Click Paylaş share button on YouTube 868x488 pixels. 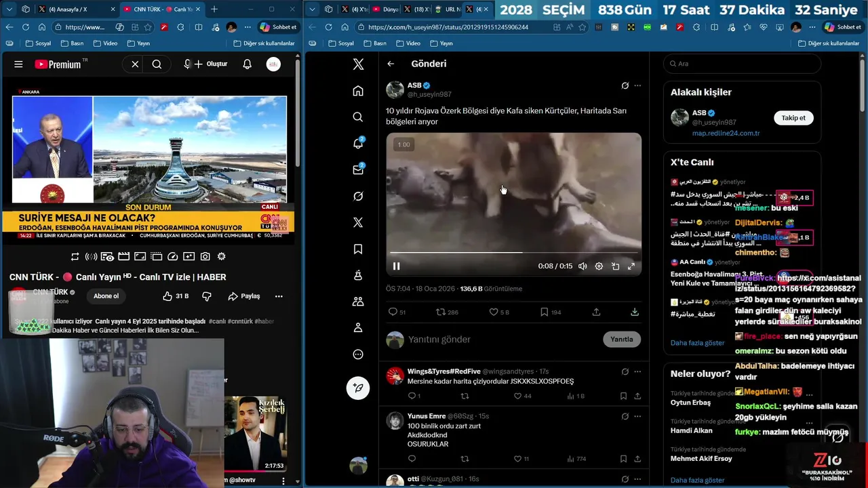click(x=244, y=296)
